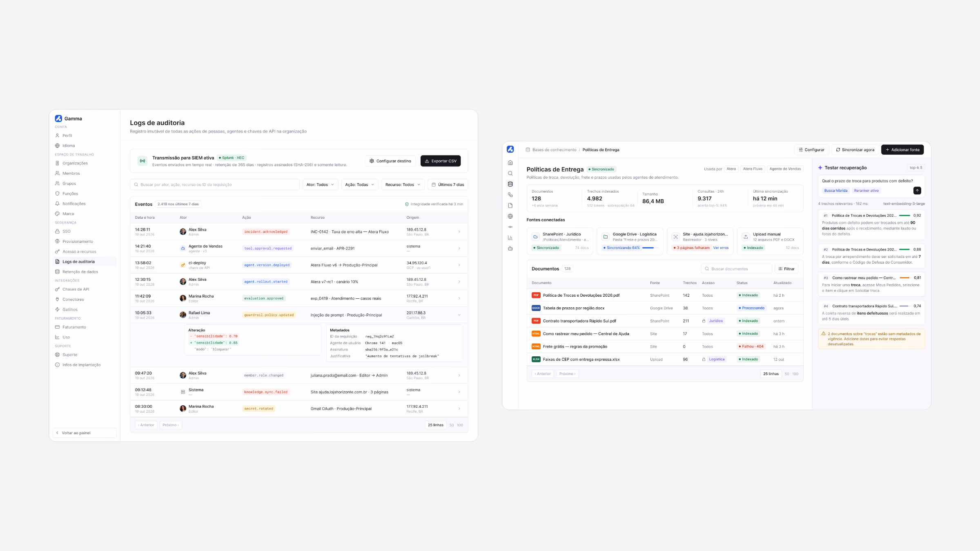Click the SIEM broadcast signal icon
Viewport: 980px width, 551px height.
(x=143, y=161)
